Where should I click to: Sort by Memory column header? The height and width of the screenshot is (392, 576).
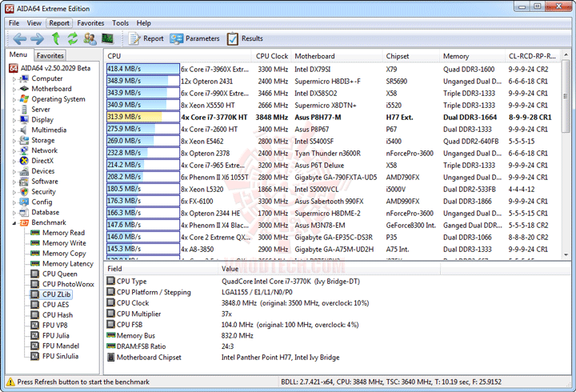473,56
